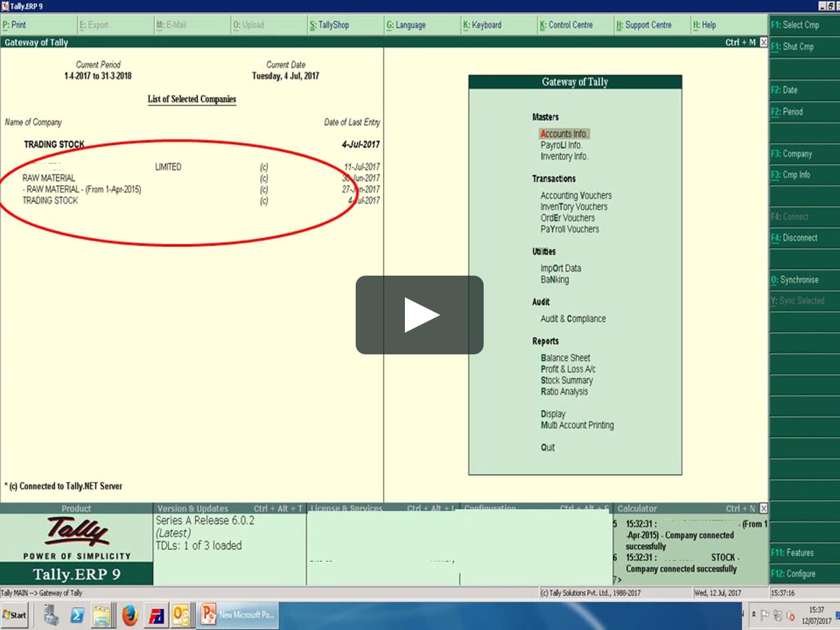Open Accounting Vouchers
Screen dimensions: 840x630
pyautogui.click(x=576, y=196)
